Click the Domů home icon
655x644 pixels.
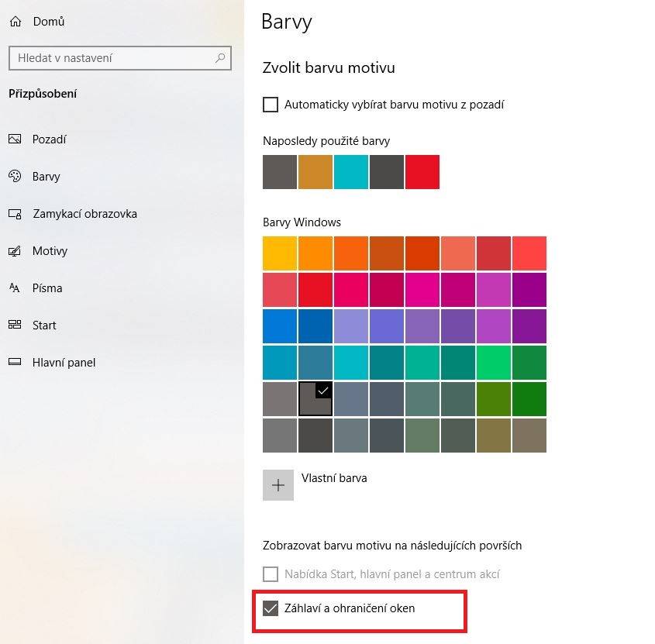coord(16,21)
